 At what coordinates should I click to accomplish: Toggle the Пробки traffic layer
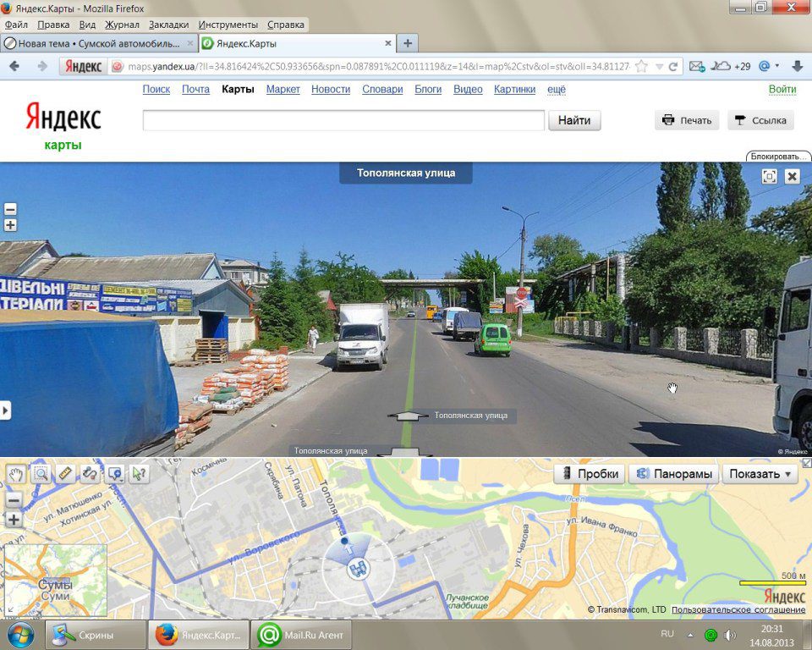pos(590,474)
